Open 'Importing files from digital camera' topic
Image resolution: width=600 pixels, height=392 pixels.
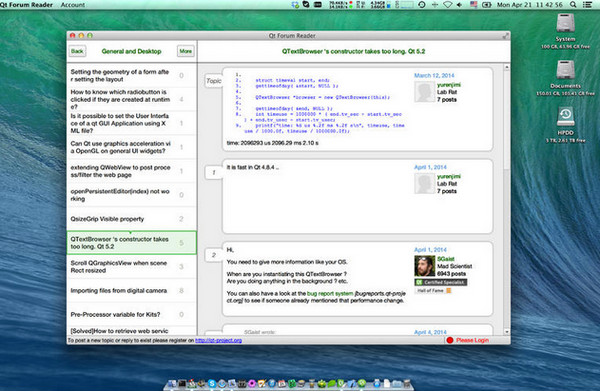(132, 291)
